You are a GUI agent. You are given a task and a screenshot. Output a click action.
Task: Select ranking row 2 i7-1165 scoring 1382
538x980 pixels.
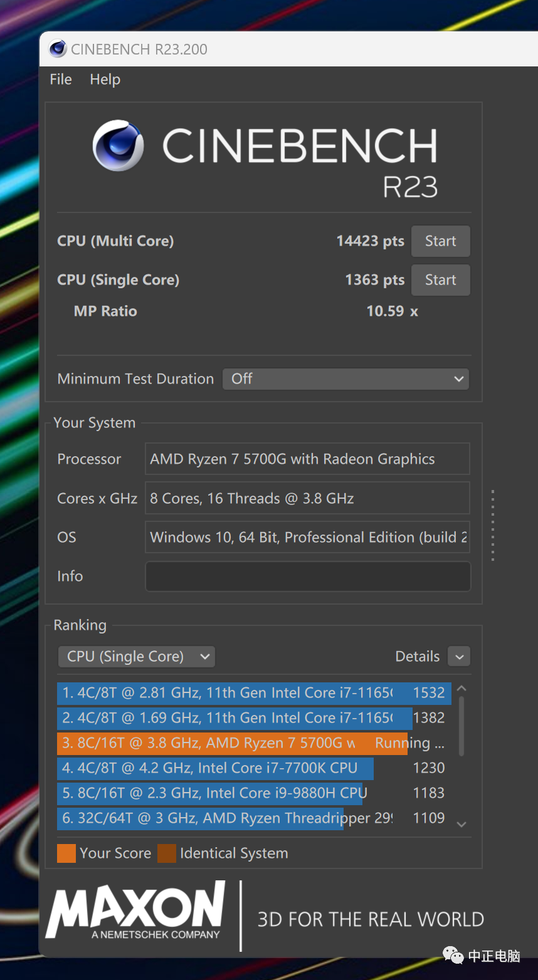pyautogui.click(x=254, y=718)
